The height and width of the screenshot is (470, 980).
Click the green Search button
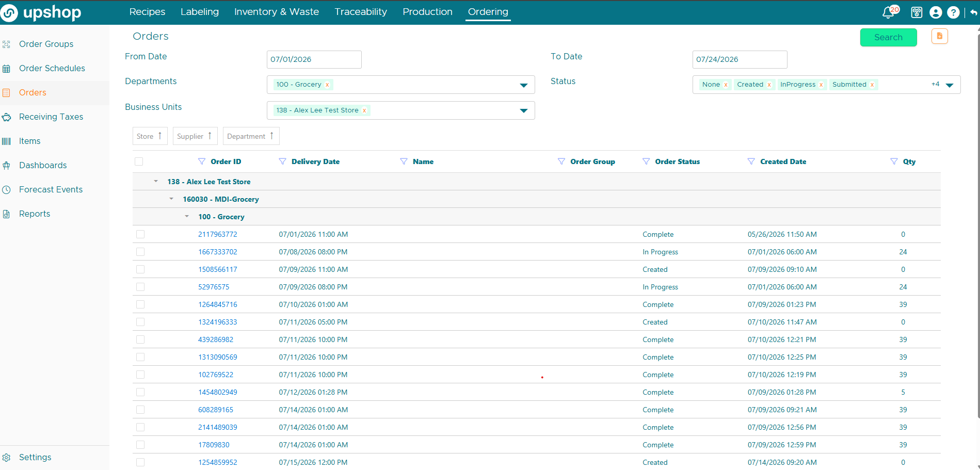[889, 37]
